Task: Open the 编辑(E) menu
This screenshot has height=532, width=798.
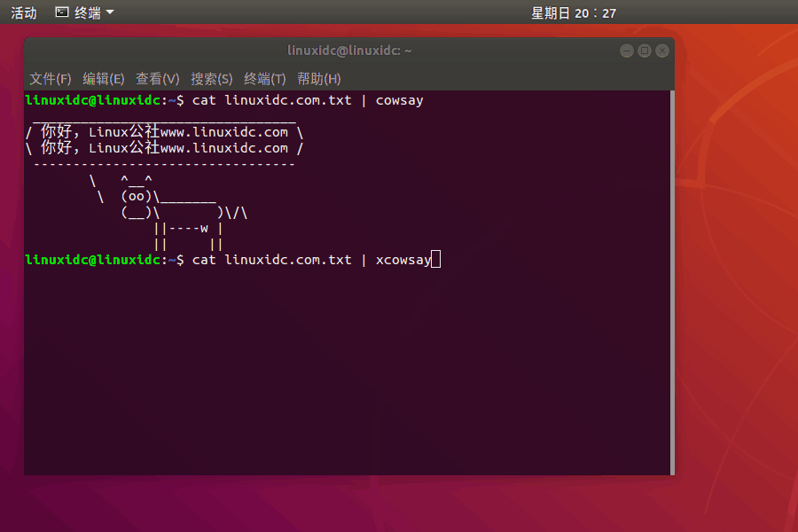Action: pyautogui.click(x=104, y=79)
